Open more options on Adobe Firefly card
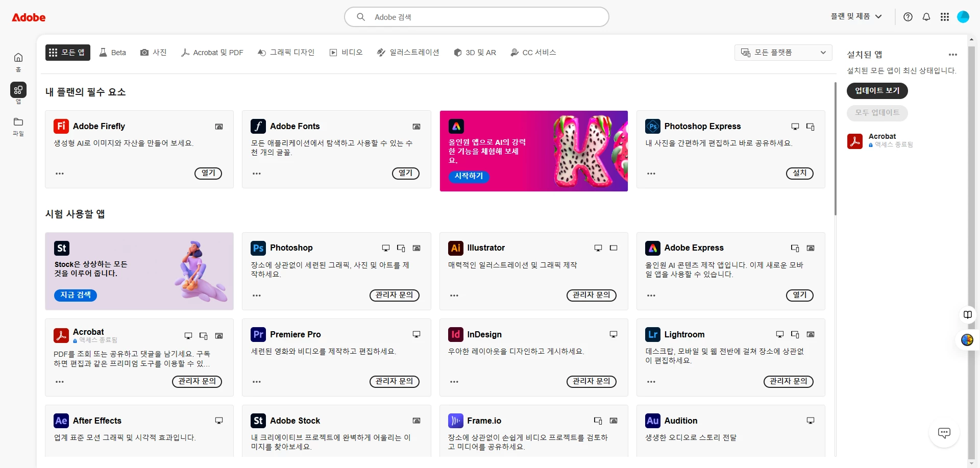Screen dimensions: 980x468 [x=60, y=174]
